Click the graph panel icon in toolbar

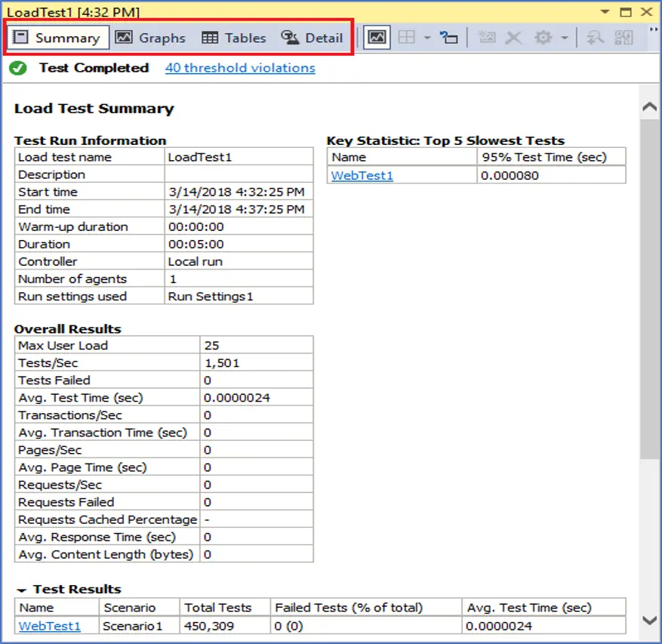tap(377, 38)
